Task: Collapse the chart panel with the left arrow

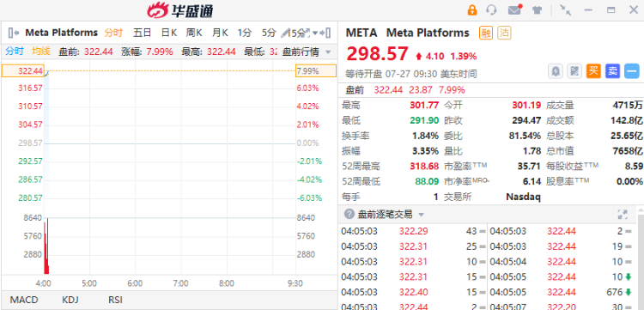Action: point(14,33)
